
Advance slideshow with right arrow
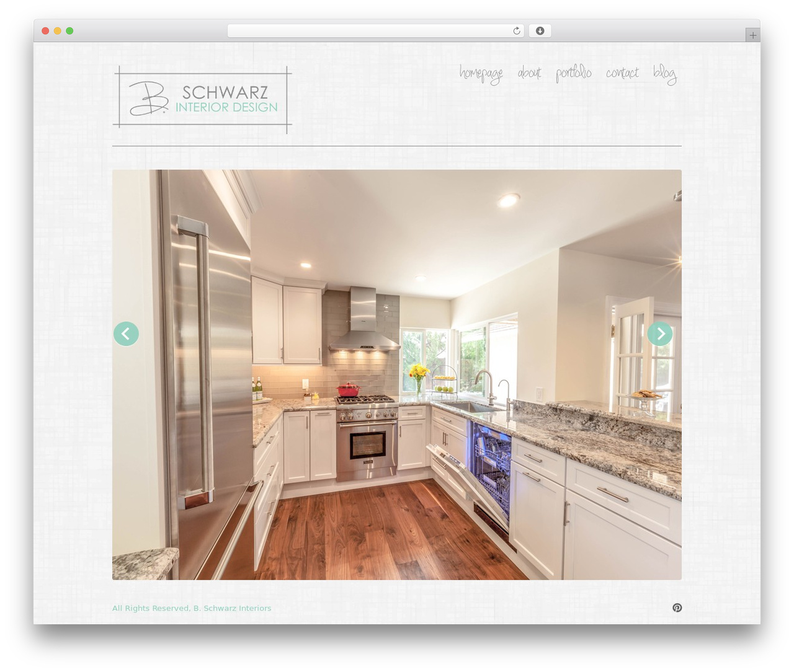coord(660,334)
